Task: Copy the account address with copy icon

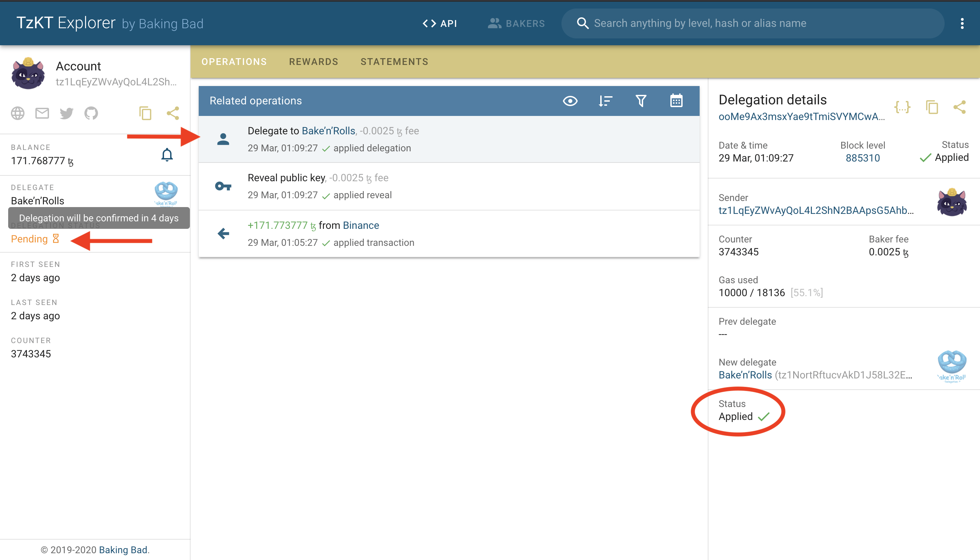Action: click(145, 114)
